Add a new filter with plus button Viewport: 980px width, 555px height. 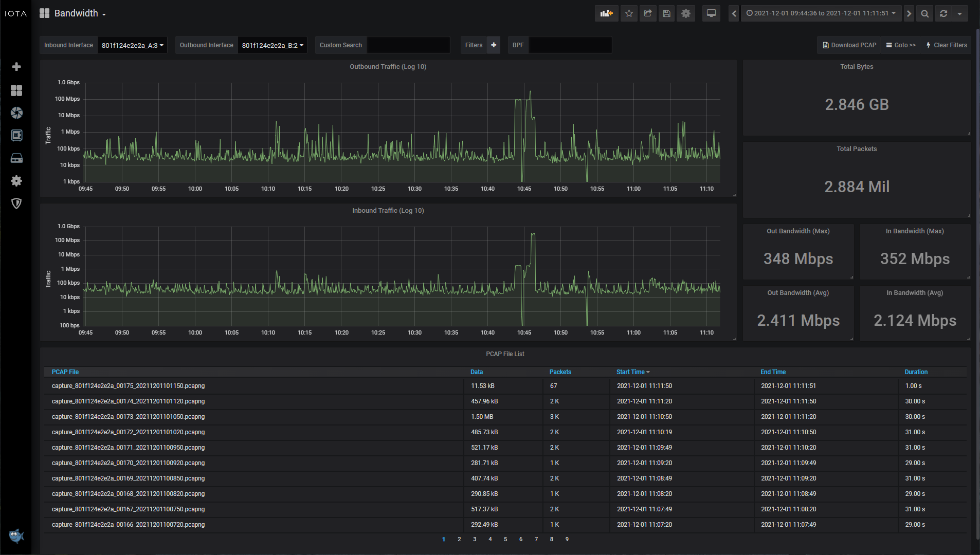coord(494,45)
